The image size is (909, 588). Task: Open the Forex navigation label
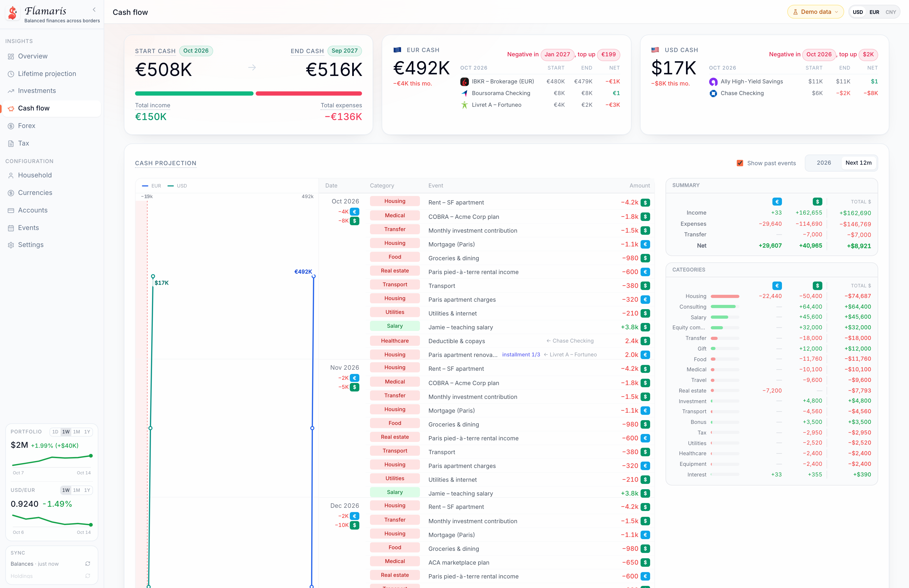[x=27, y=126]
